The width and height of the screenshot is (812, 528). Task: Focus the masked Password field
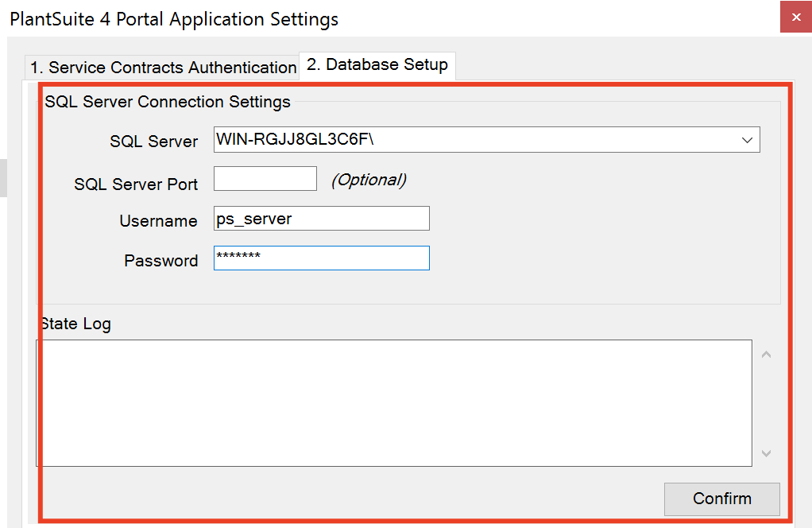click(321, 258)
